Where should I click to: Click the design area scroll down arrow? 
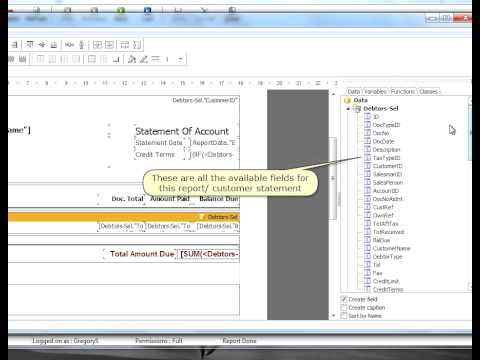[333, 315]
